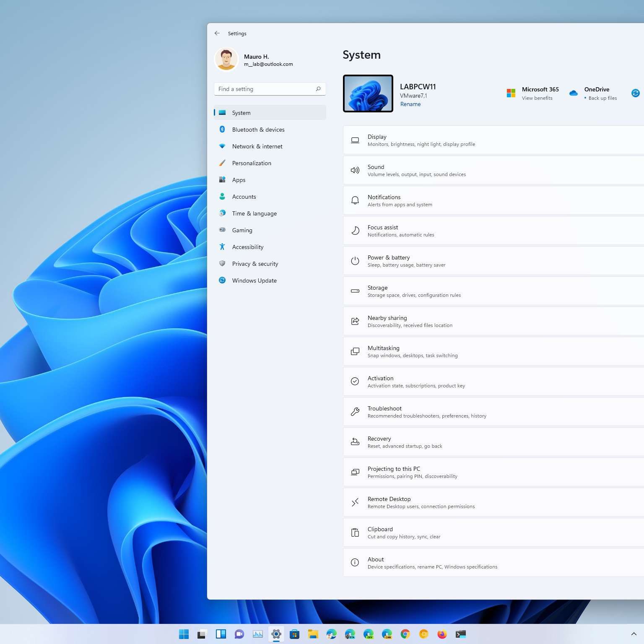Screen dimensions: 644x644
Task: Click the Windows Update sidebar icon
Action: [x=222, y=280]
